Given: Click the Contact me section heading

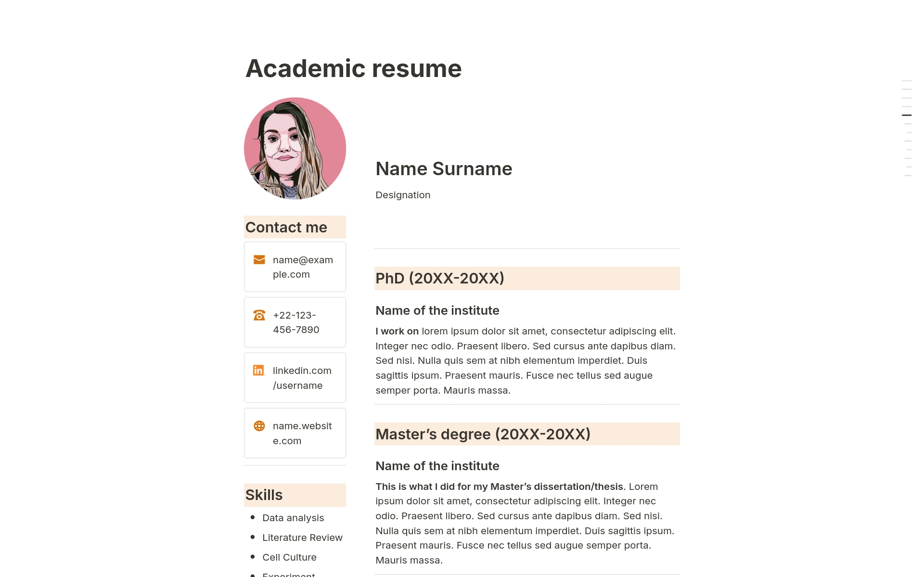Looking at the screenshot, I should [x=286, y=227].
